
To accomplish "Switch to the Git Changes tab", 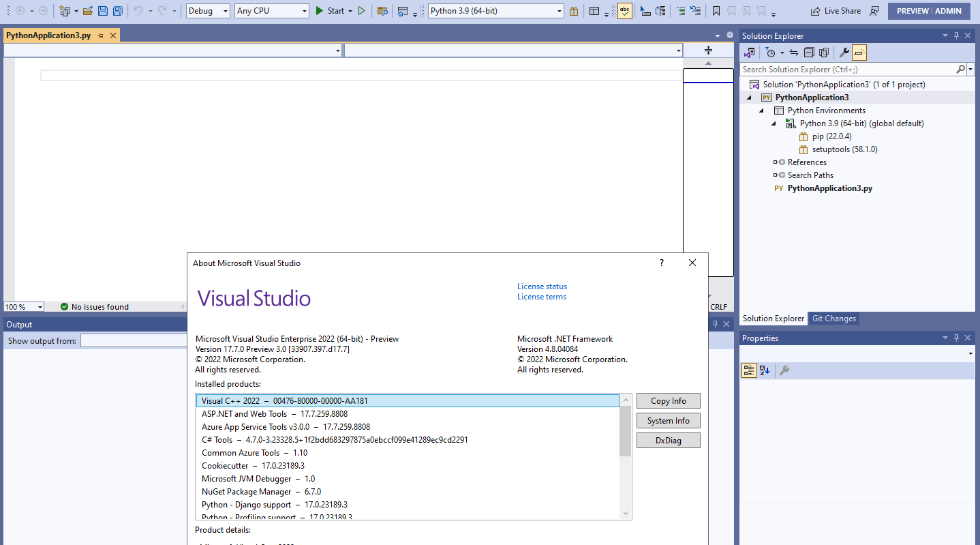I will [833, 318].
